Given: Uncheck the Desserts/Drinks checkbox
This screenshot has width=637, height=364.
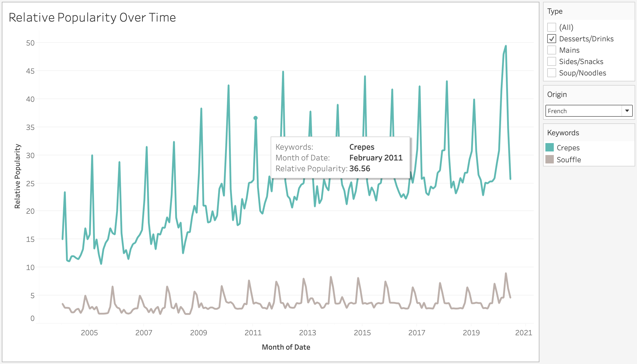Looking at the screenshot, I should (552, 39).
